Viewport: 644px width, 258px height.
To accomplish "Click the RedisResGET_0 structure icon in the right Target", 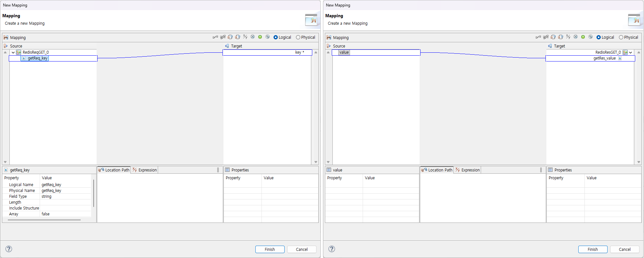I will (625, 52).
